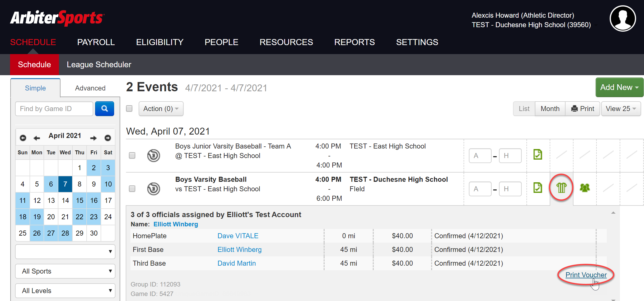Open the SCHEDULE main menu

[33, 42]
